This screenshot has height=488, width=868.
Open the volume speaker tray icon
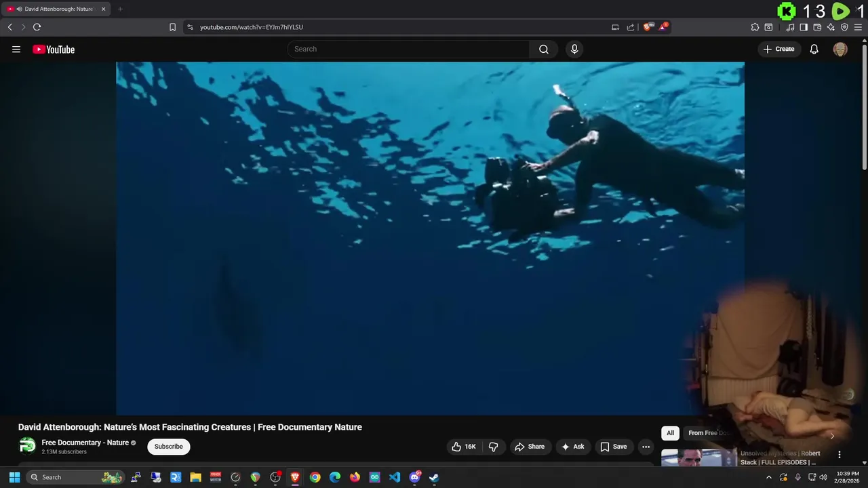[823, 477]
